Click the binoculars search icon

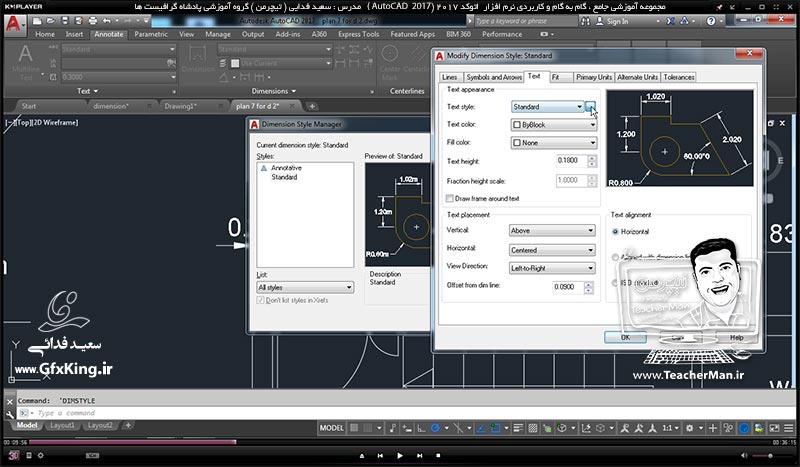point(586,21)
